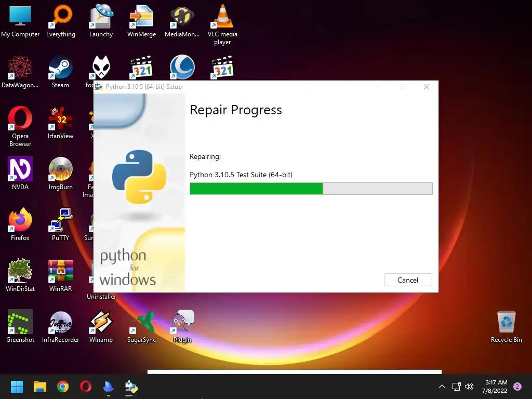Open the blue crescent desktop shortcut
532x399 pixels.
pos(182,67)
